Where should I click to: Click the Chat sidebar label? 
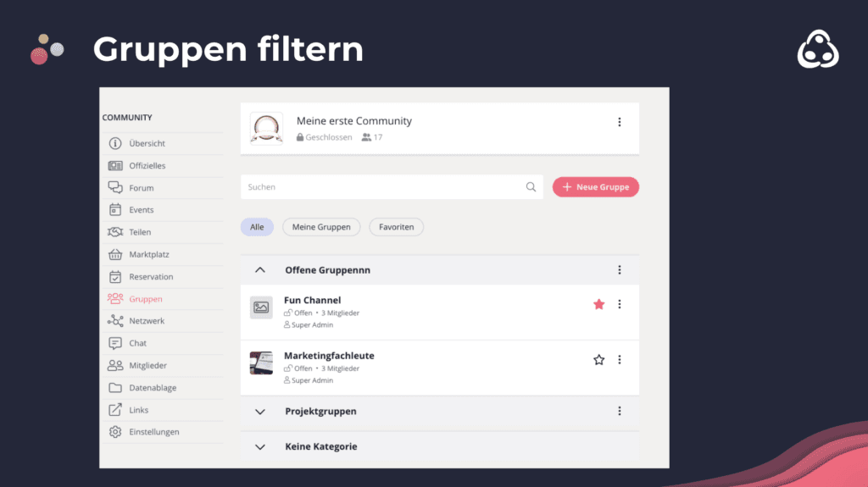pyautogui.click(x=138, y=343)
